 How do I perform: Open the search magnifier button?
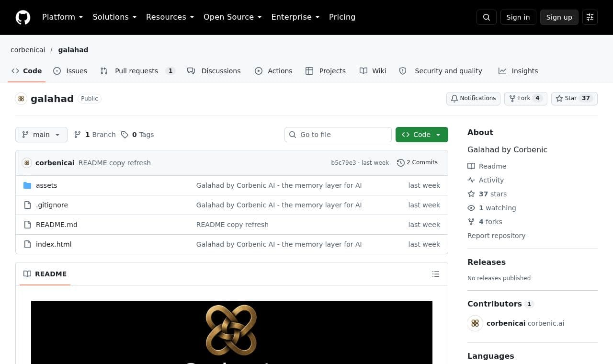487,17
